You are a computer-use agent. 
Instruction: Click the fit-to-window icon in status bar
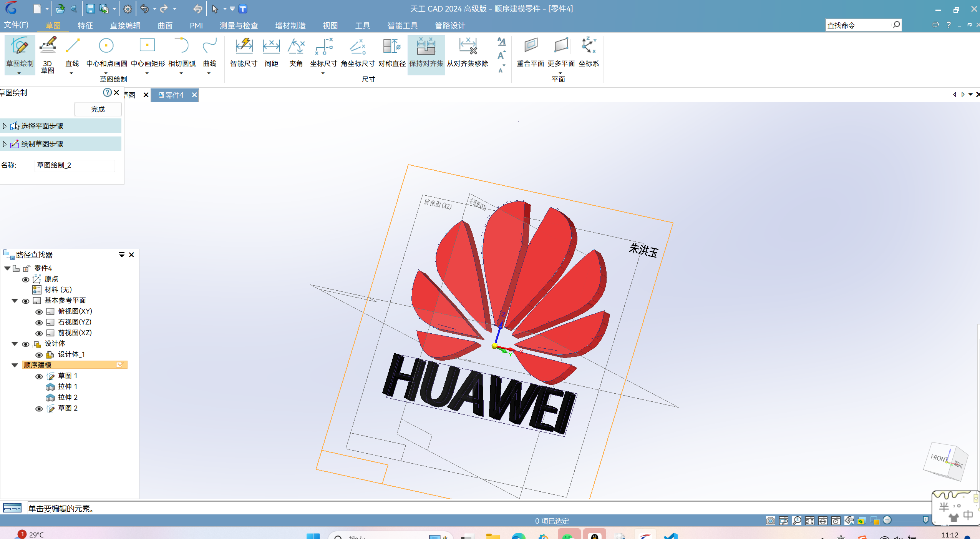pyautogui.click(x=810, y=521)
